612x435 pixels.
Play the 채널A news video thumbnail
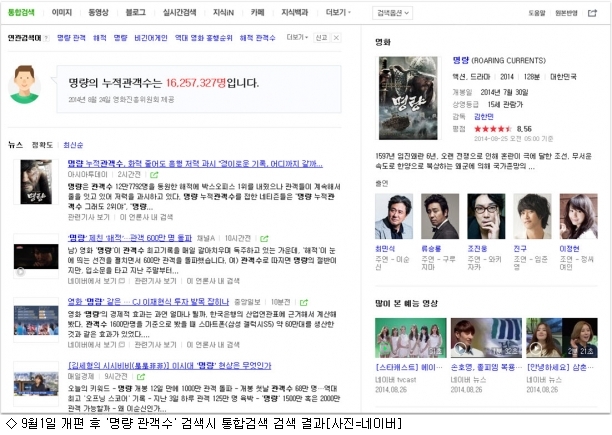coord(36,256)
